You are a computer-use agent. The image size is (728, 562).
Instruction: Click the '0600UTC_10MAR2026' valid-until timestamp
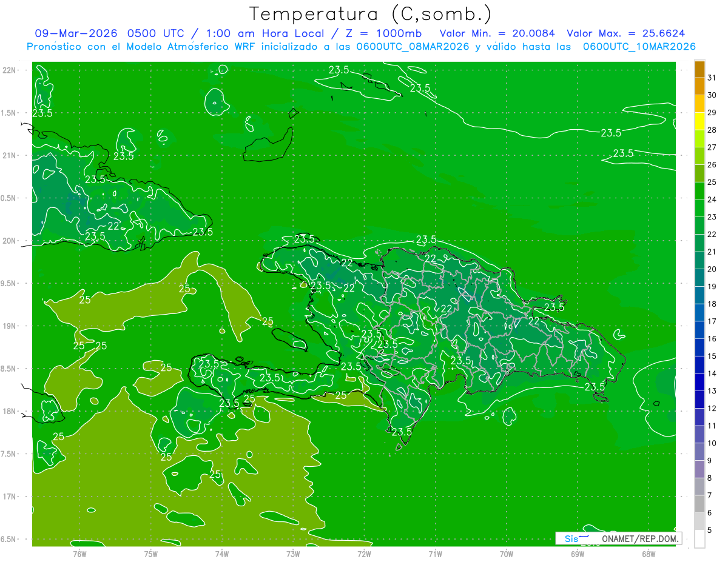tap(639, 46)
